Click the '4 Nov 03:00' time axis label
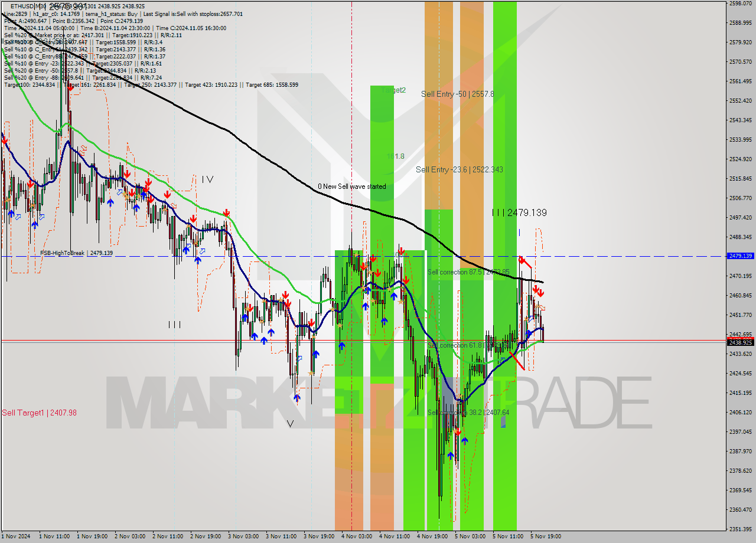756x543 pixels. (357, 537)
